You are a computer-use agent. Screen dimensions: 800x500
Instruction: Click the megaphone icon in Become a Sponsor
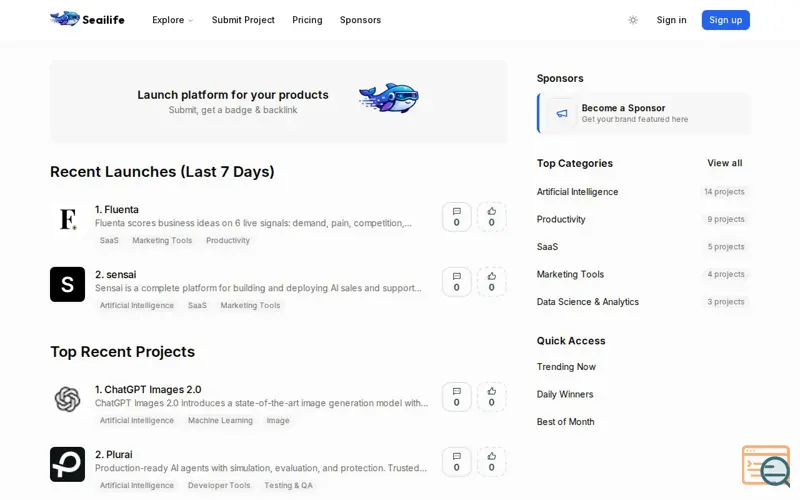coord(562,113)
